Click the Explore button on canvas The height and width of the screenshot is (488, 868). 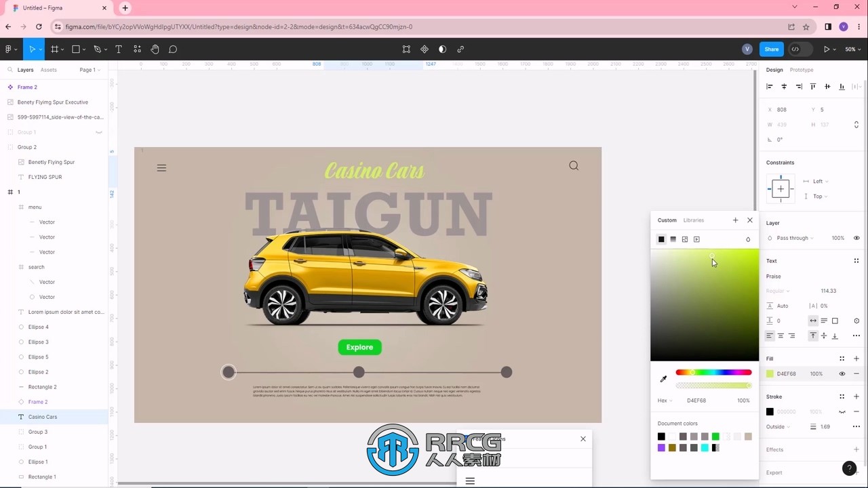click(x=359, y=347)
